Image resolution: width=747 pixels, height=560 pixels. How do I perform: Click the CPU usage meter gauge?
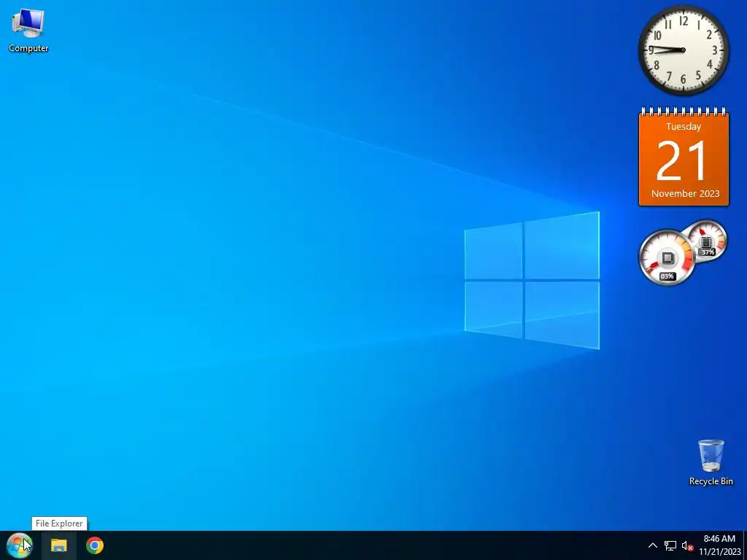coord(667,257)
